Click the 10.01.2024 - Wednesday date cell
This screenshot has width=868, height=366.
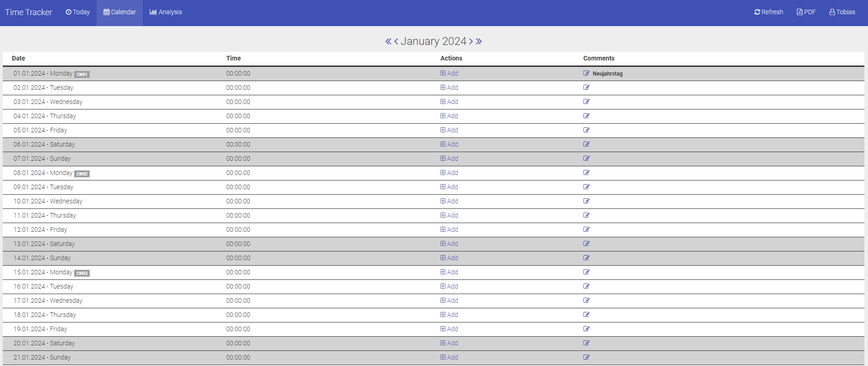(x=48, y=201)
